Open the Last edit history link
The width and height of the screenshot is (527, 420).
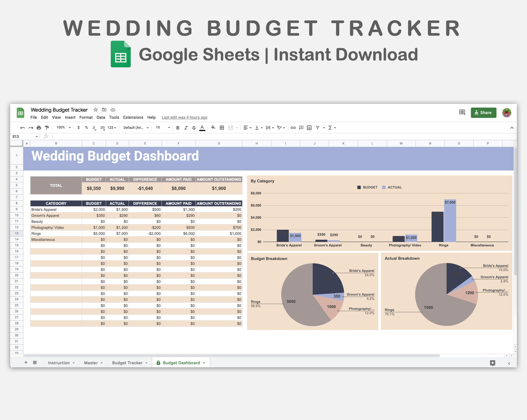[184, 117]
